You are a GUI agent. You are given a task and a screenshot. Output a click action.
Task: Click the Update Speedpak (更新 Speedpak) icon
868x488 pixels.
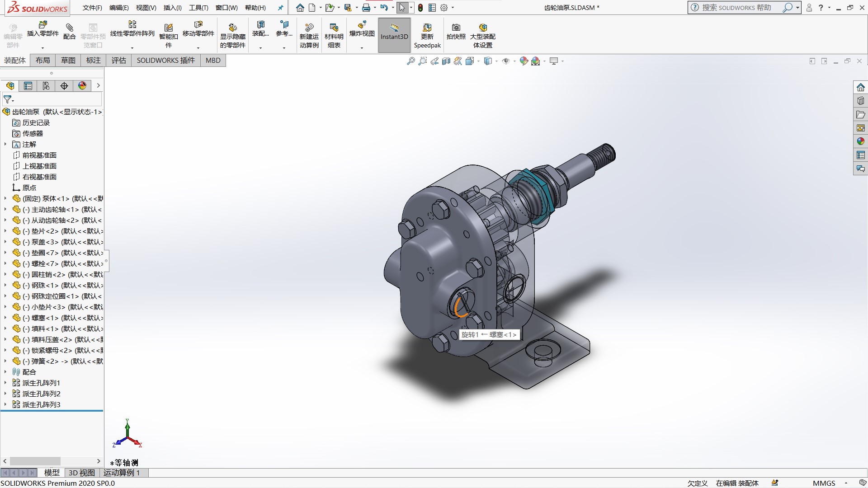pos(427,28)
